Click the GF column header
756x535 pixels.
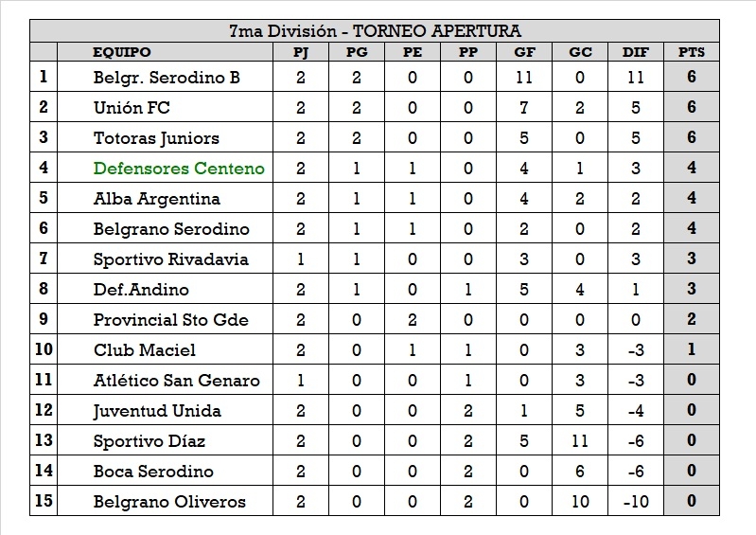pos(524,52)
